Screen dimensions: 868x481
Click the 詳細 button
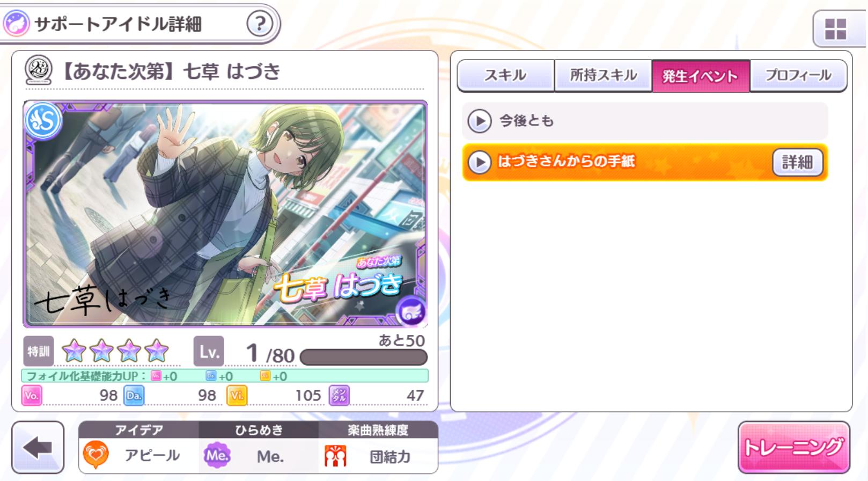pos(797,162)
